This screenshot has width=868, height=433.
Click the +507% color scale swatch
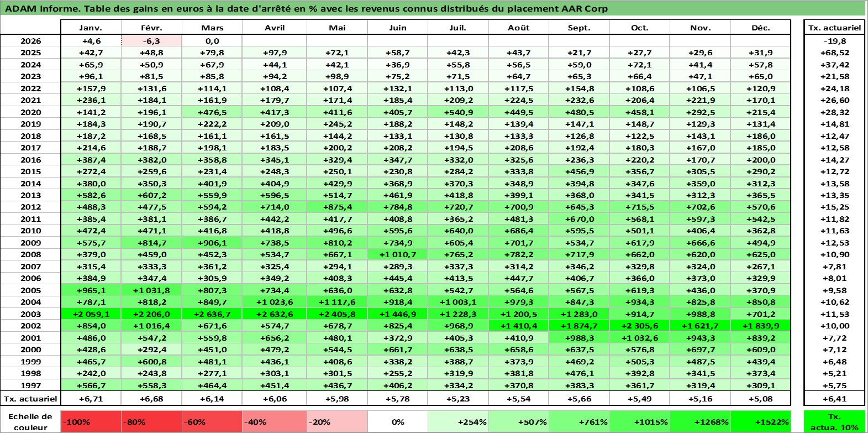[518, 421]
